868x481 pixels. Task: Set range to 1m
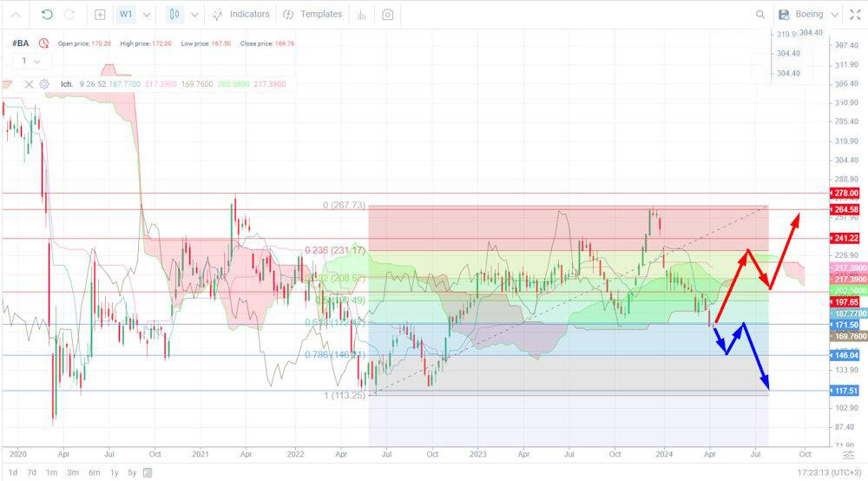51,472
